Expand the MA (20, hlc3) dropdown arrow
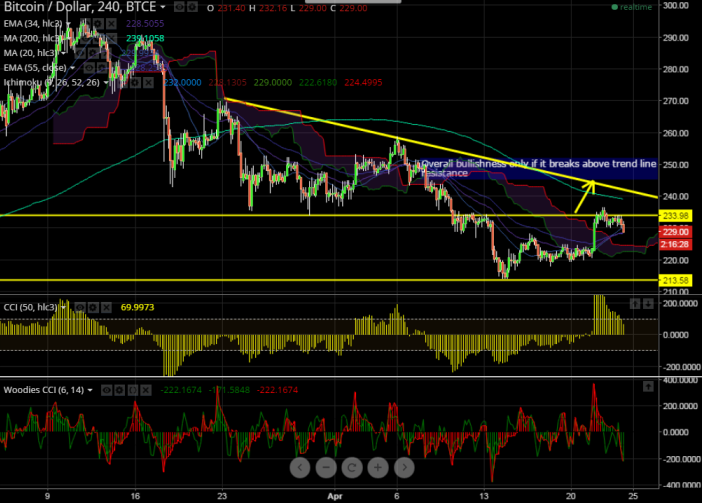Image resolution: width=702 pixels, height=503 pixels. (64, 53)
